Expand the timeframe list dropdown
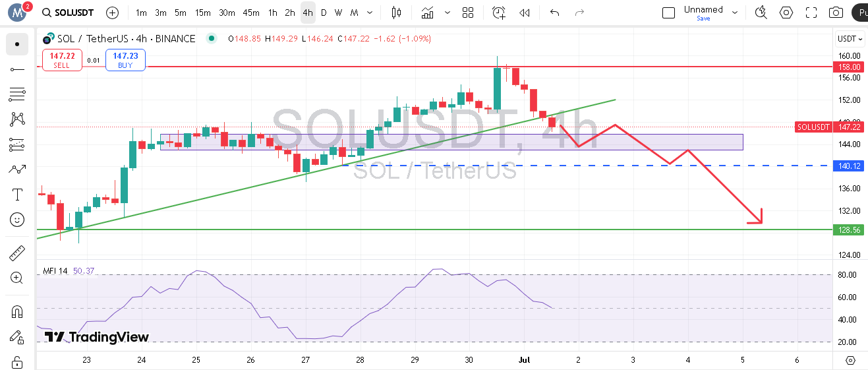 pyautogui.click(x=370, y=13)
